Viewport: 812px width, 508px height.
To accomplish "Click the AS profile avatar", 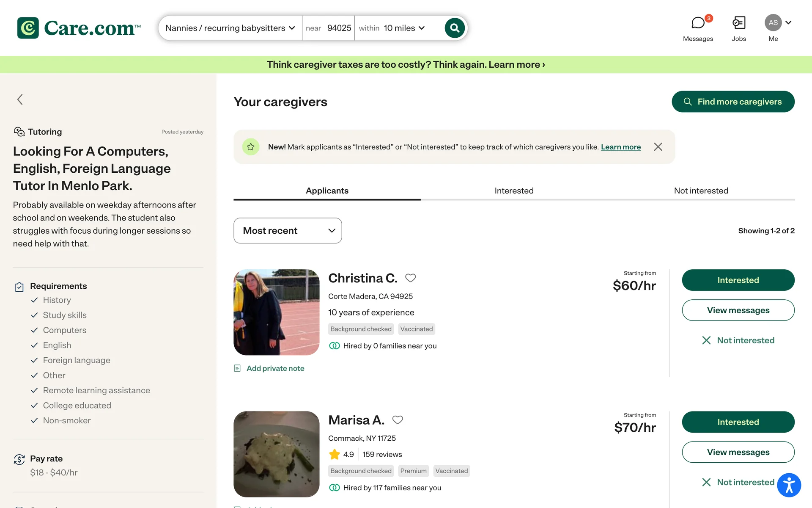I will tap(773, 23).
